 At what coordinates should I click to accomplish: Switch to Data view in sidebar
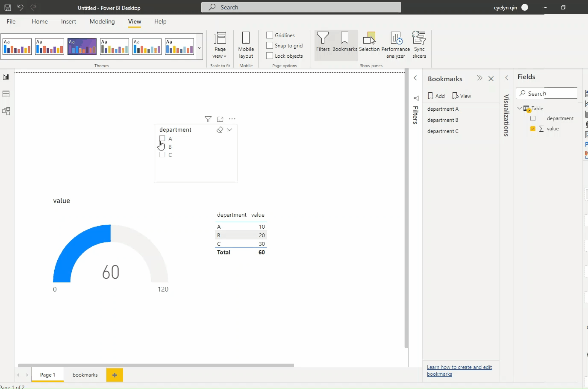pyautogui.click(x=6, y=94)
